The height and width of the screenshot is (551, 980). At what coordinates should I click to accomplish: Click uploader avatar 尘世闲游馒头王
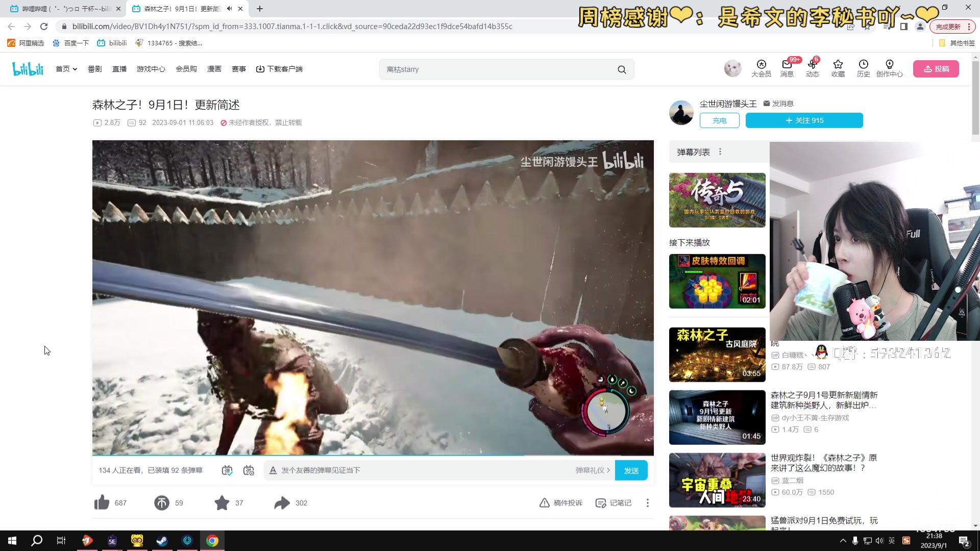[681, 113]
